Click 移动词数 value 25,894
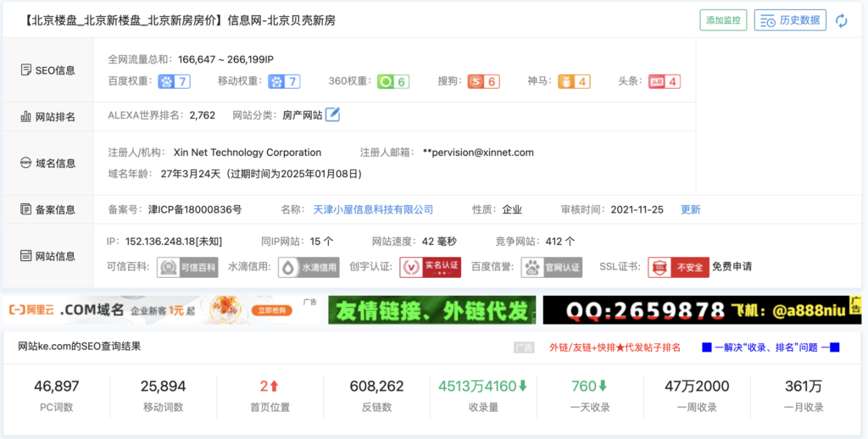 pyautogui.click(x=164, y=386)
